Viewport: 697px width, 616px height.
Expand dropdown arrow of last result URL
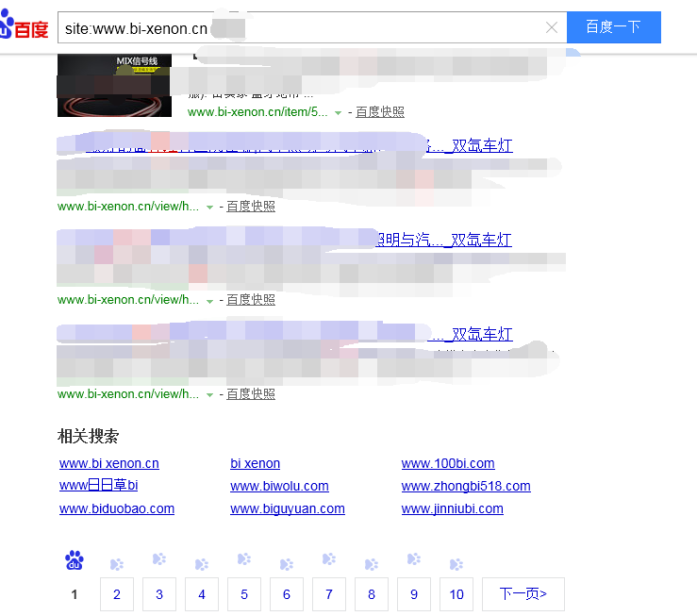point(209,394)
